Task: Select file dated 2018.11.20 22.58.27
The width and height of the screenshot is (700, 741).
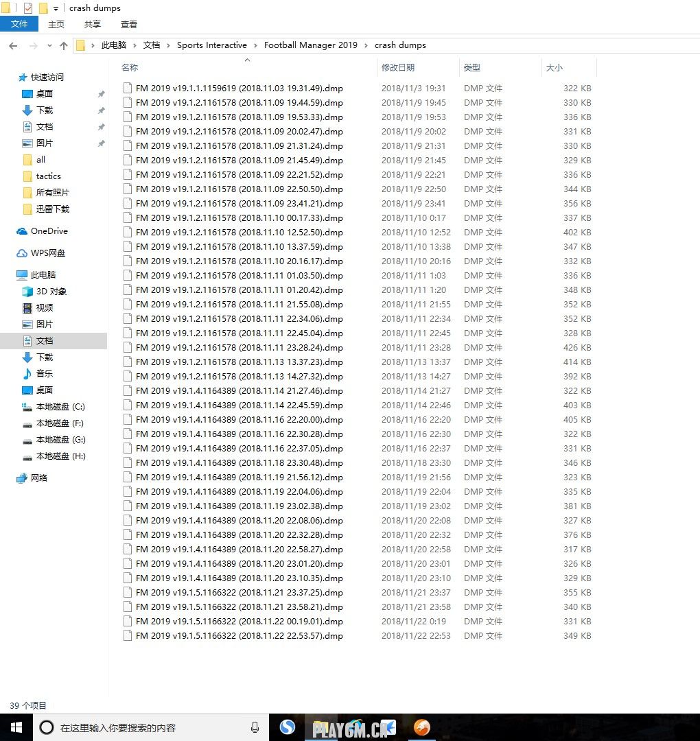Action: click(239, 550)
